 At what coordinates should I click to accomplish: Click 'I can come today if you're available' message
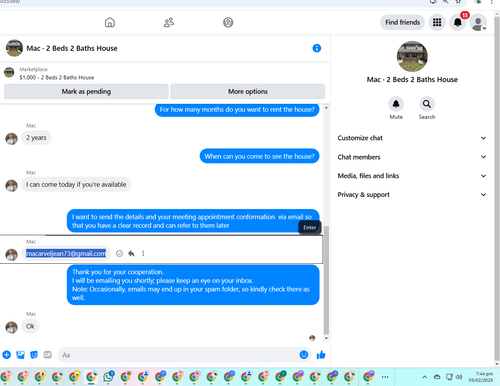(x=76, y=184)
